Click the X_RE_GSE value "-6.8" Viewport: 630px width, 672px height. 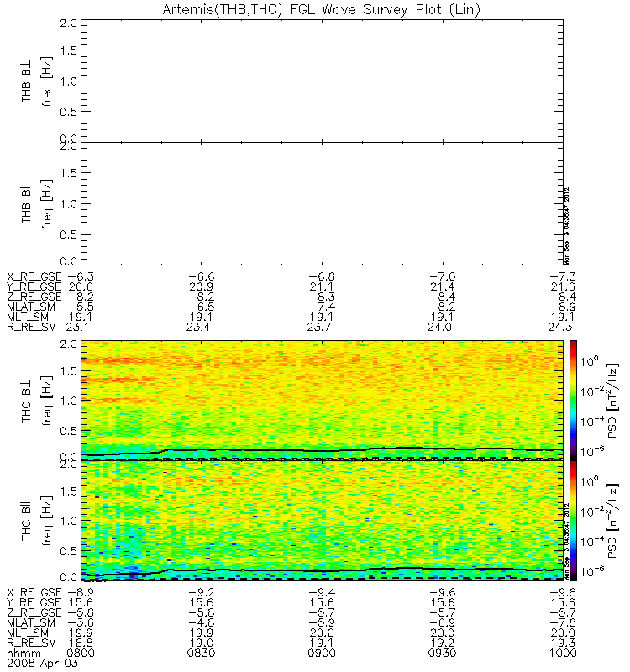[x=322, y=276]
